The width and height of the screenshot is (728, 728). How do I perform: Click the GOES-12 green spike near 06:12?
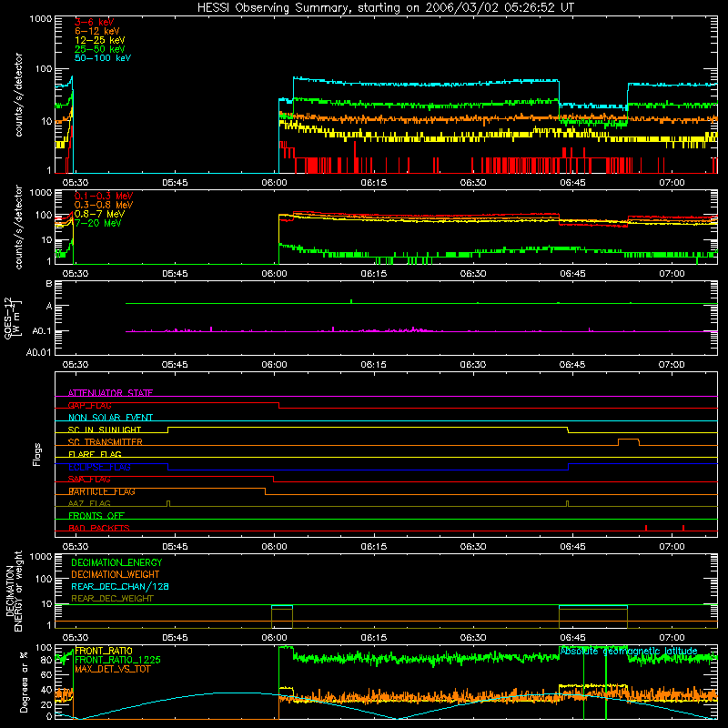coord(351,301)
